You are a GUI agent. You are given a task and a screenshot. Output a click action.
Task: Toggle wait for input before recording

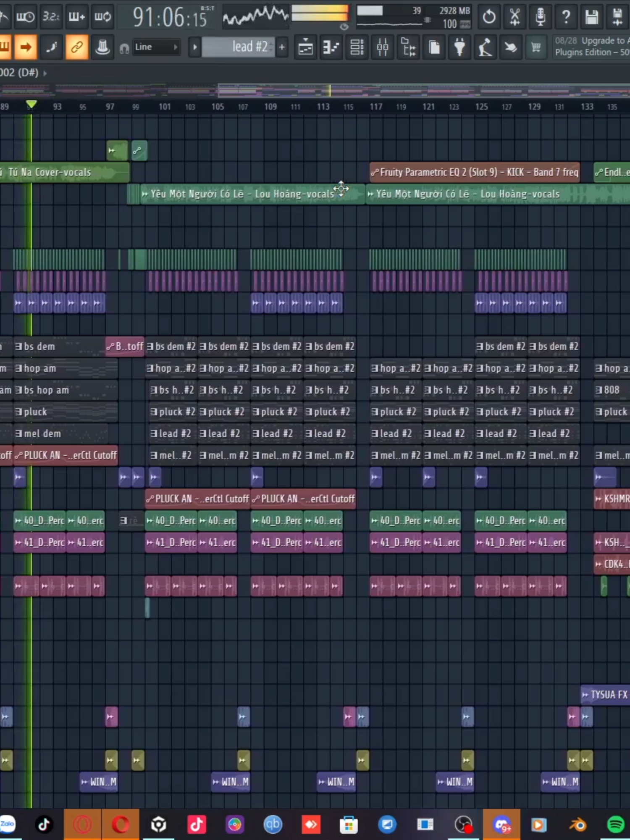25,17
